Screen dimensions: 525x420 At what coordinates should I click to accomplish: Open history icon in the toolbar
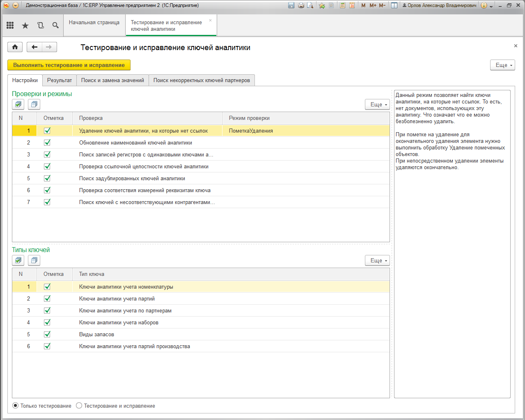tap(41, 25)
